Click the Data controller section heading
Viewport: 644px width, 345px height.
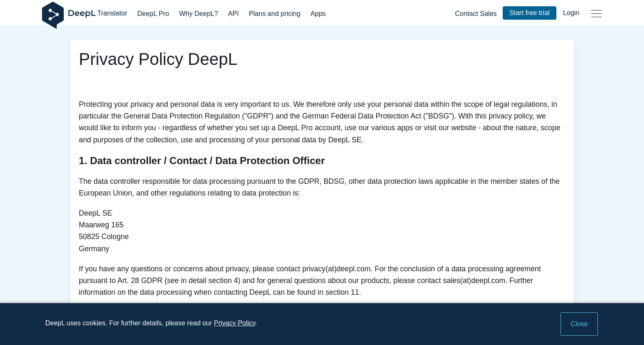pyautogui.click(x=202, y=161)
